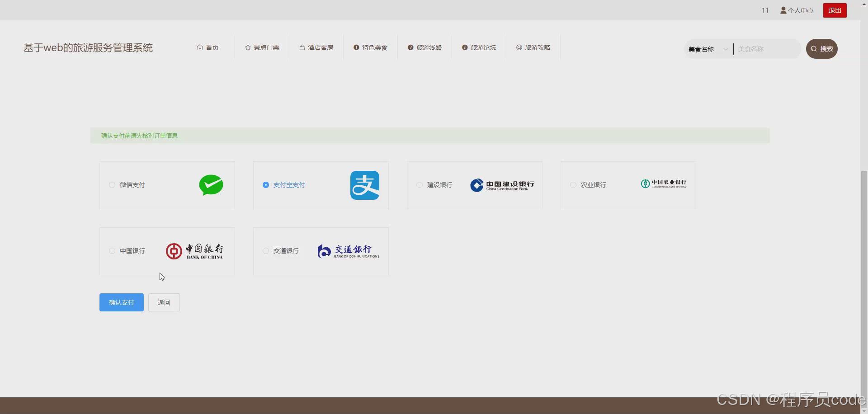Select the 支付宝支付 radio button
This screenshot has width=868, height=414.
tap(266, 185)
